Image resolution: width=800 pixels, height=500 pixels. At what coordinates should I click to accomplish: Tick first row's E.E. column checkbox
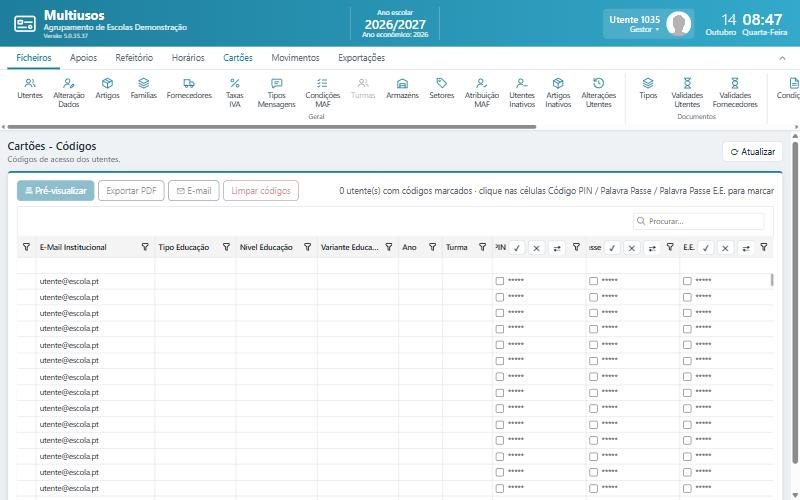[x=687, y=281]
